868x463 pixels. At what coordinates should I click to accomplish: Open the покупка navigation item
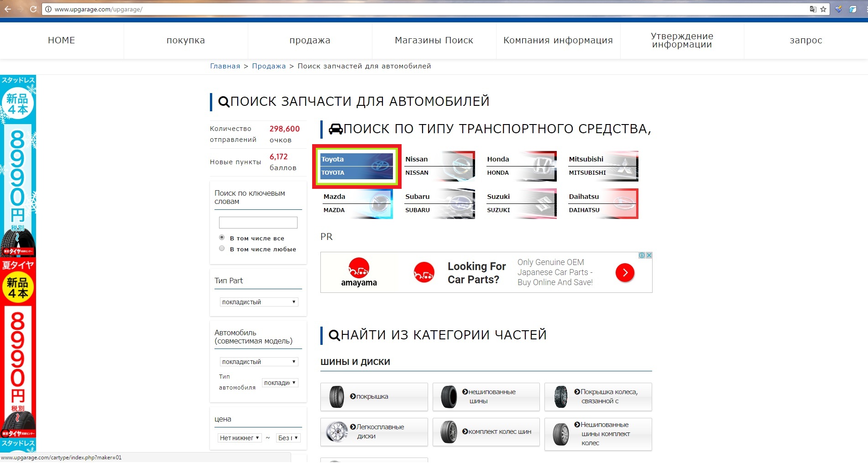coord(186,40)
